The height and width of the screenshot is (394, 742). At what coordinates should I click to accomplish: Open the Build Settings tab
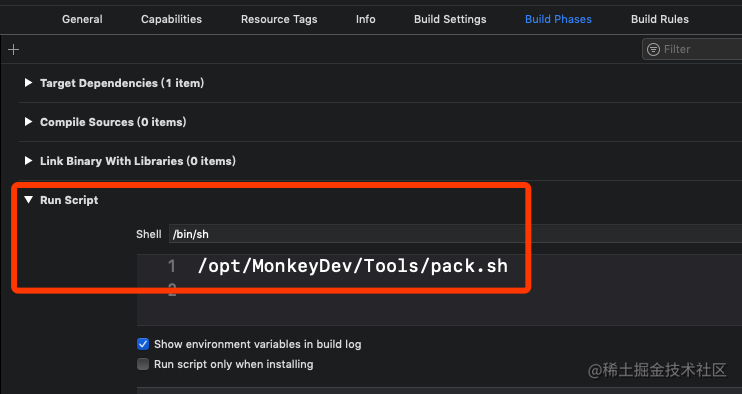click(x=450, y=19)
